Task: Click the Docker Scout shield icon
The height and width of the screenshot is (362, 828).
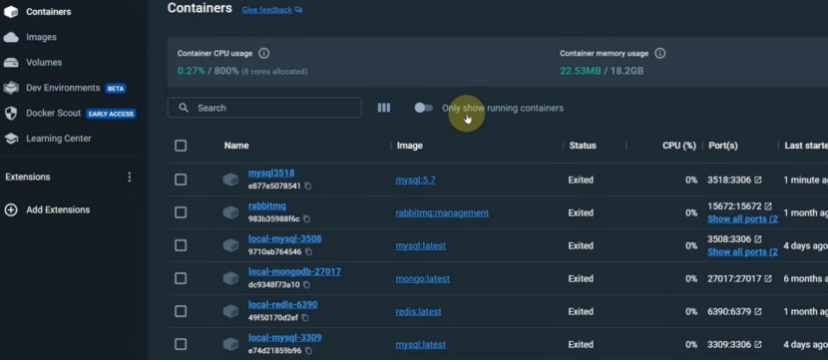Action: point(11,113)
